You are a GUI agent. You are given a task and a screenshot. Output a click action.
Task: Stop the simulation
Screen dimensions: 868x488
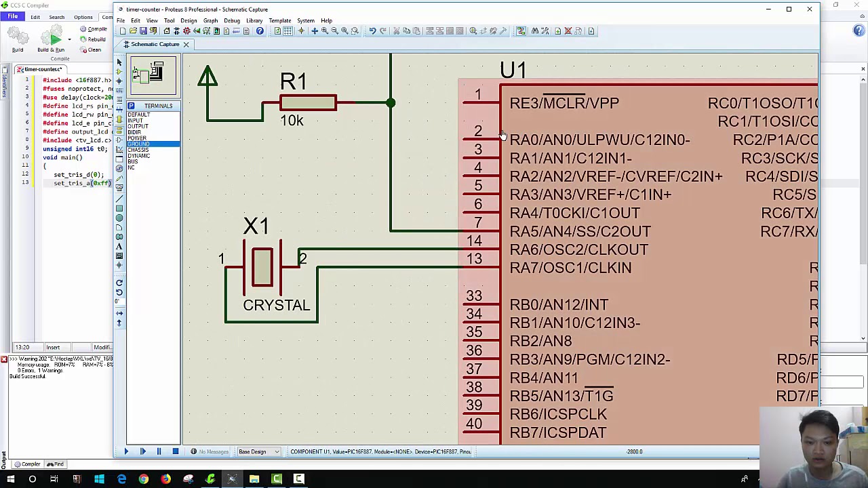point(175,451)
